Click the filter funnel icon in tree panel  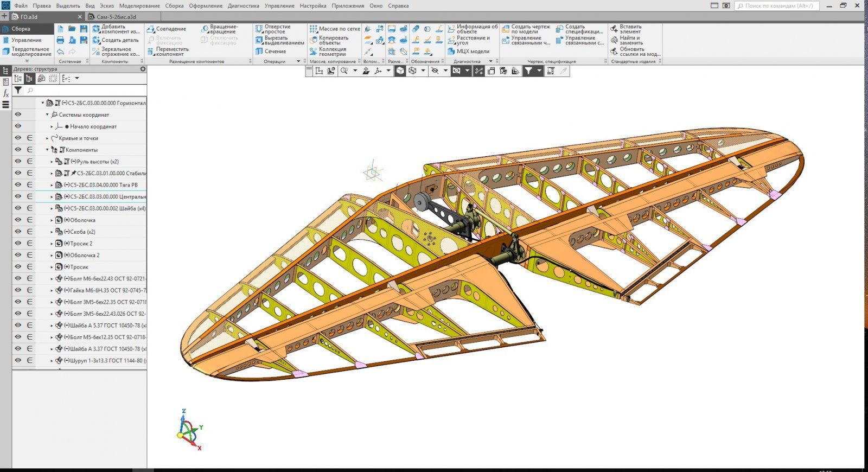(18, 91)
